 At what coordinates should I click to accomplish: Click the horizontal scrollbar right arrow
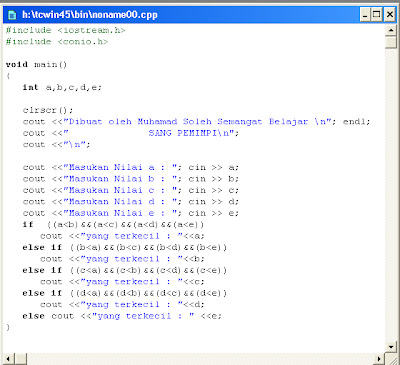pyautogui.click(x=379, y=359)
